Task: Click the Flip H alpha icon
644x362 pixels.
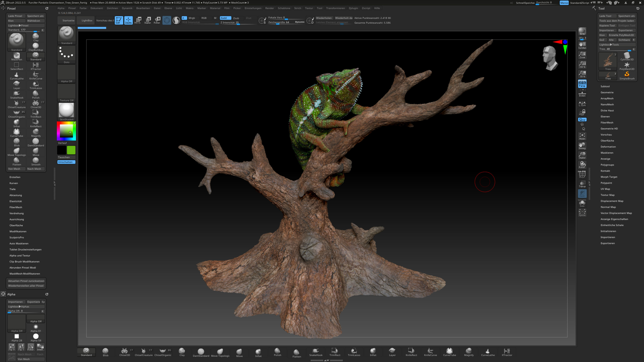Action: [12, 347]
